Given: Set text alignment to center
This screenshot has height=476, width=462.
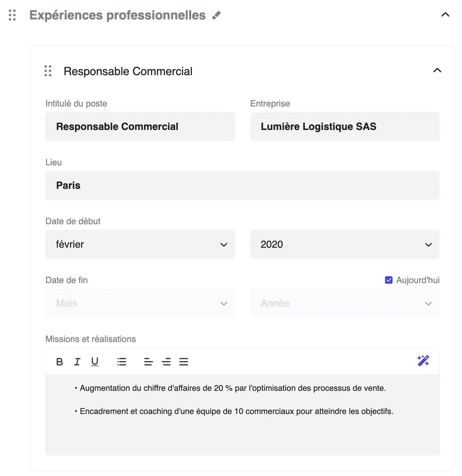Looking at the screenshot, I should tap(166, 362).
